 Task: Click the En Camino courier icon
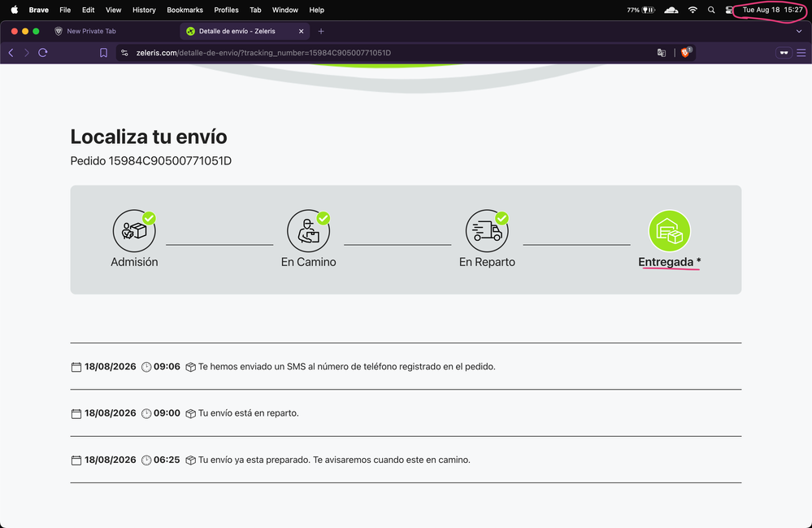tap(309, 230)
